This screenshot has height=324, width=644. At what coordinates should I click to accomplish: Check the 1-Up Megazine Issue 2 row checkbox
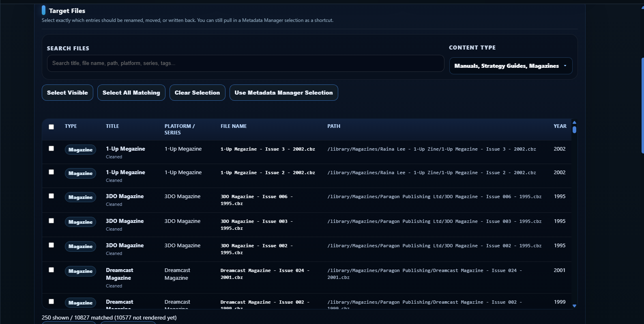tap(51, 172)
